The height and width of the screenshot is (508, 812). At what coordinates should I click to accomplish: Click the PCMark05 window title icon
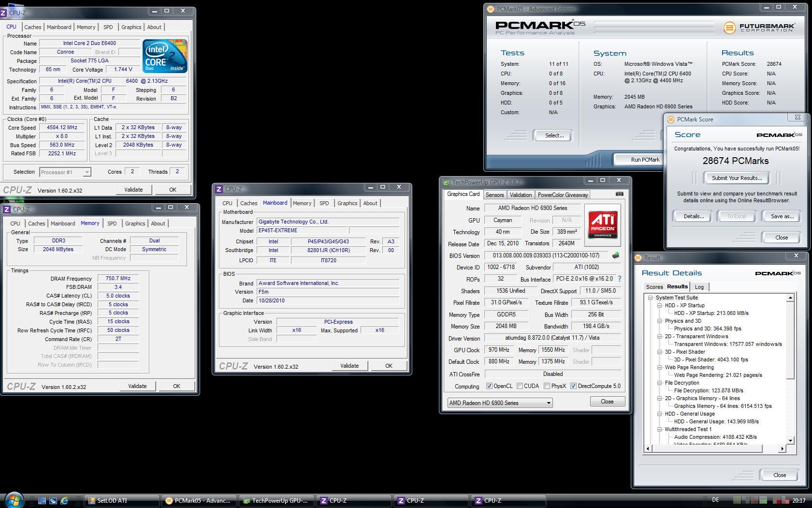(x=490, y=9)
